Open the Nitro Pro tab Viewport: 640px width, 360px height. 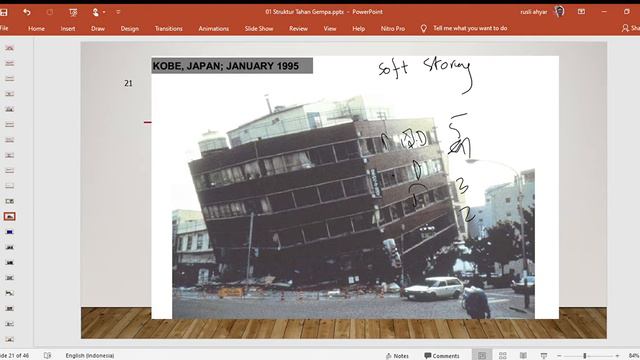393,29
